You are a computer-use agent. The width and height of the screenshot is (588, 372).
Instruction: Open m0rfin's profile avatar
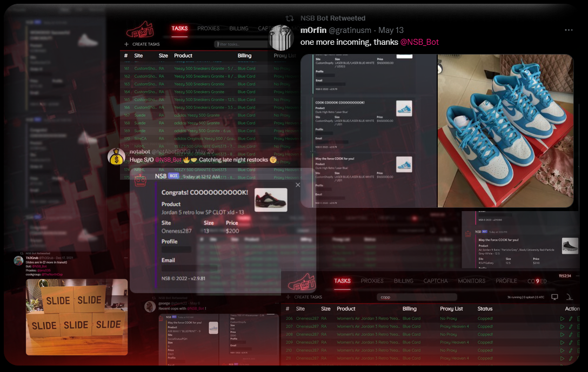[x=281, y=38]
